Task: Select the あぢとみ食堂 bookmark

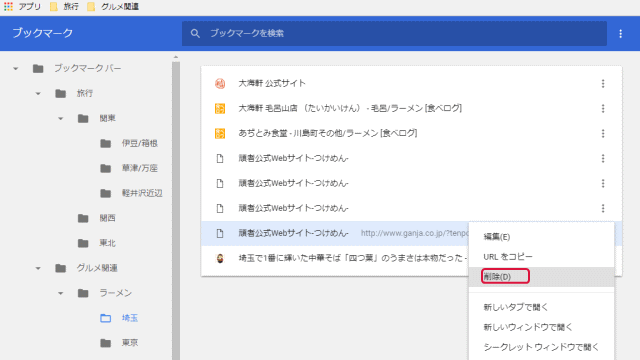Action: (411, 133)
